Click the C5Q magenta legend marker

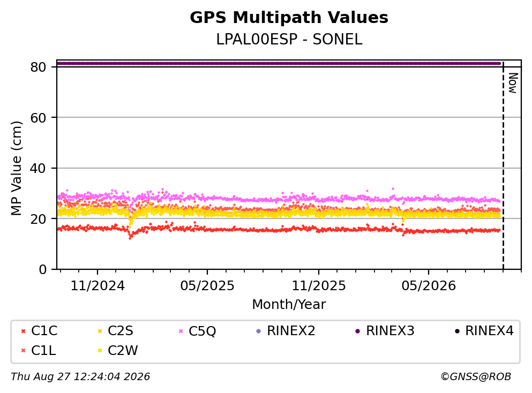(181, 331)
